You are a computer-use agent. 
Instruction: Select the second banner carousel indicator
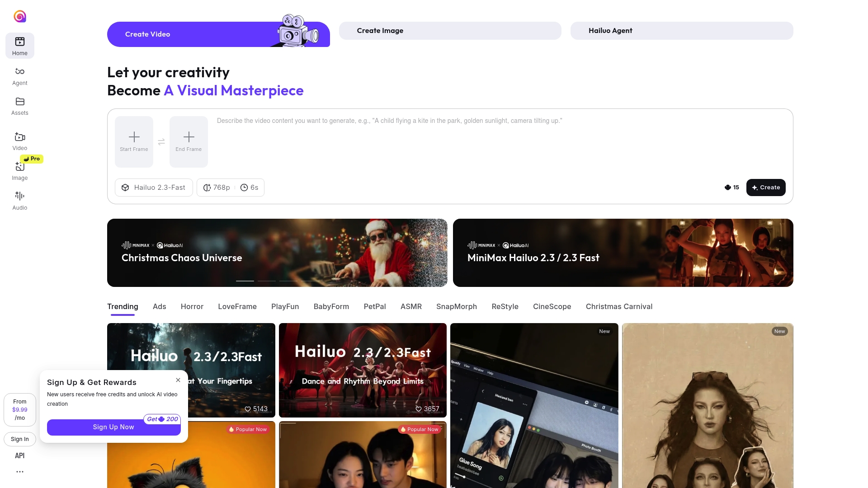pos(267,281)
